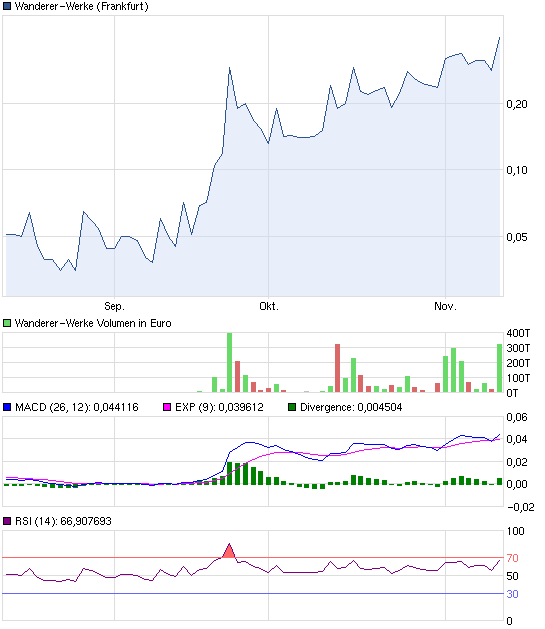Click the 'Sep.' x-axis label
545x629 pixels.
114,306
